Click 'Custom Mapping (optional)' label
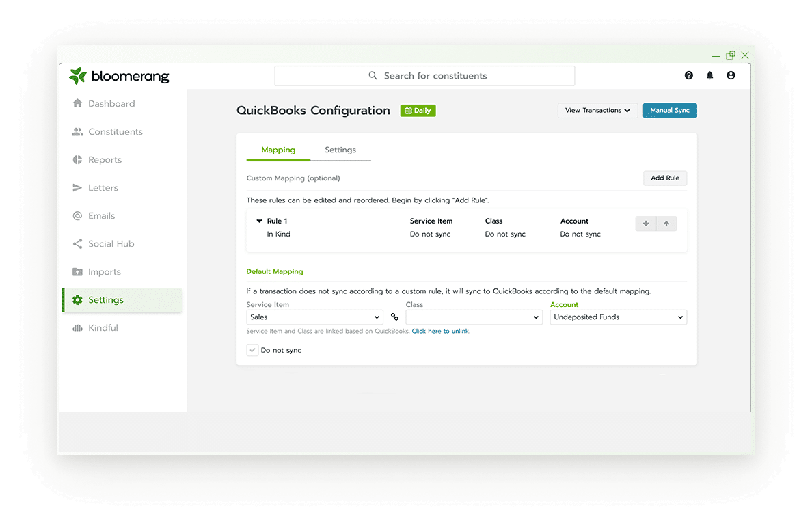 (x=293, y=178)
